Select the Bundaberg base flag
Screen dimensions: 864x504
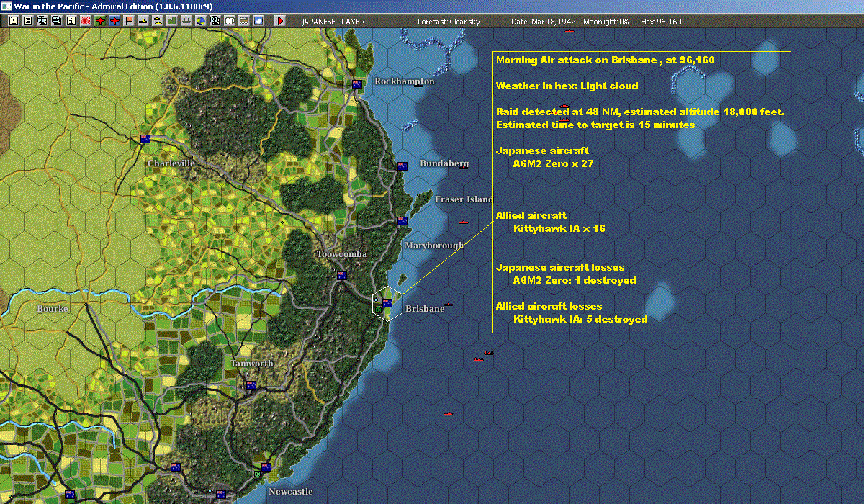(x=402, y=166)
